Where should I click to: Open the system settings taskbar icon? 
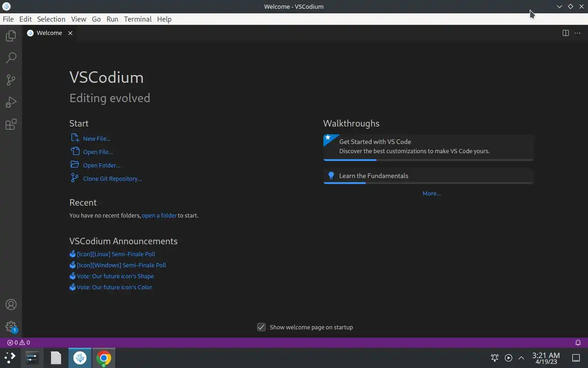click(x=32, y=357)
